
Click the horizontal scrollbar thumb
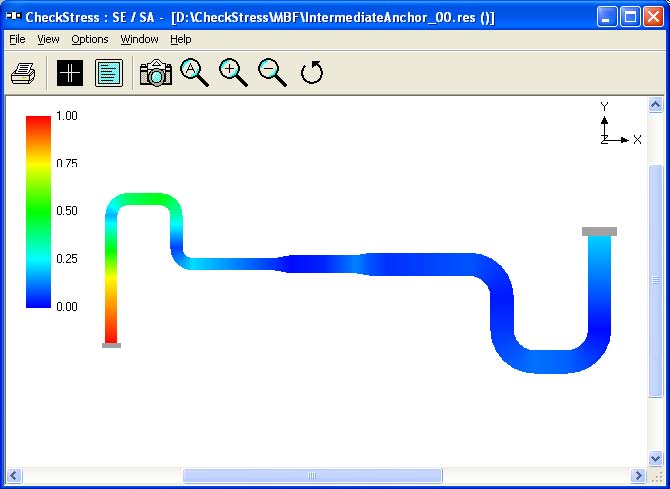312,475
